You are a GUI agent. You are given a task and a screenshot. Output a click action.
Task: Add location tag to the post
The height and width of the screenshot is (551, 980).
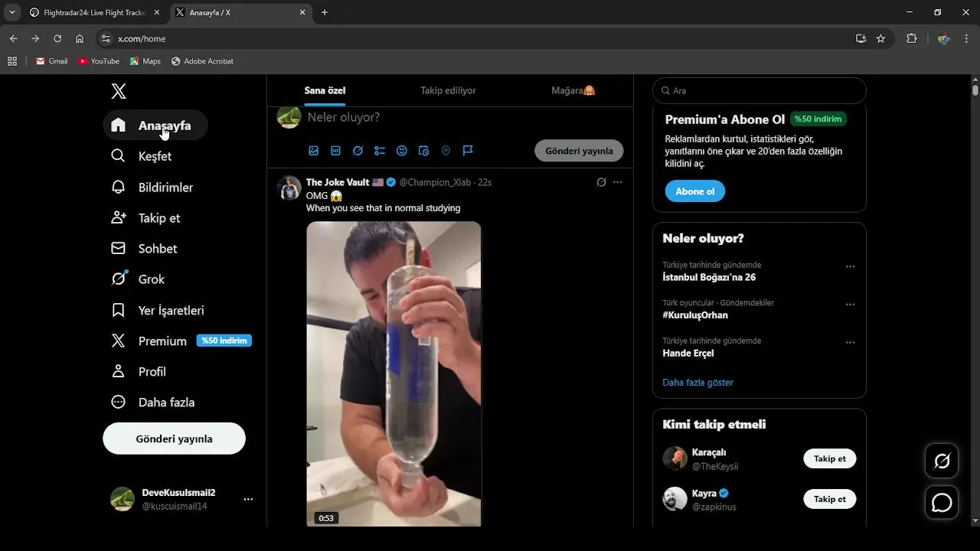[446, 151]
